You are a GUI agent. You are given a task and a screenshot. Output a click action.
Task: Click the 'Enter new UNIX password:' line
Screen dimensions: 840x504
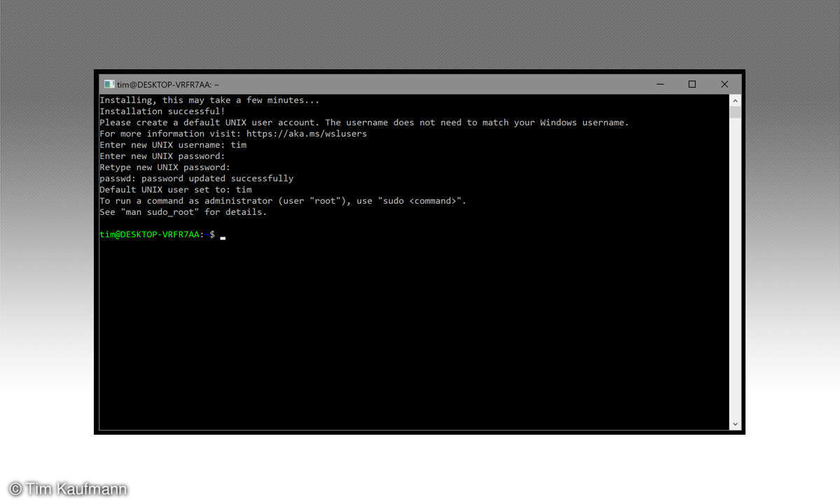[x=162, y=156]
